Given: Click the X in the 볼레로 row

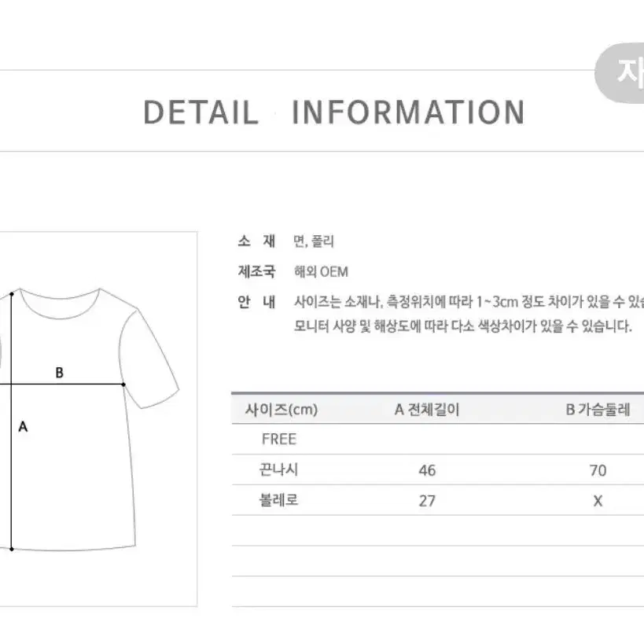Looking at the screenshot, I should click(x=598, y=501).
